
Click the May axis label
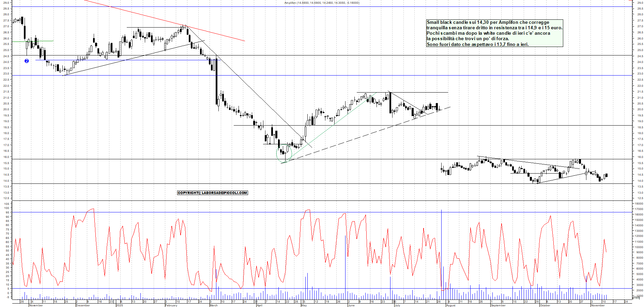(304, 306)
